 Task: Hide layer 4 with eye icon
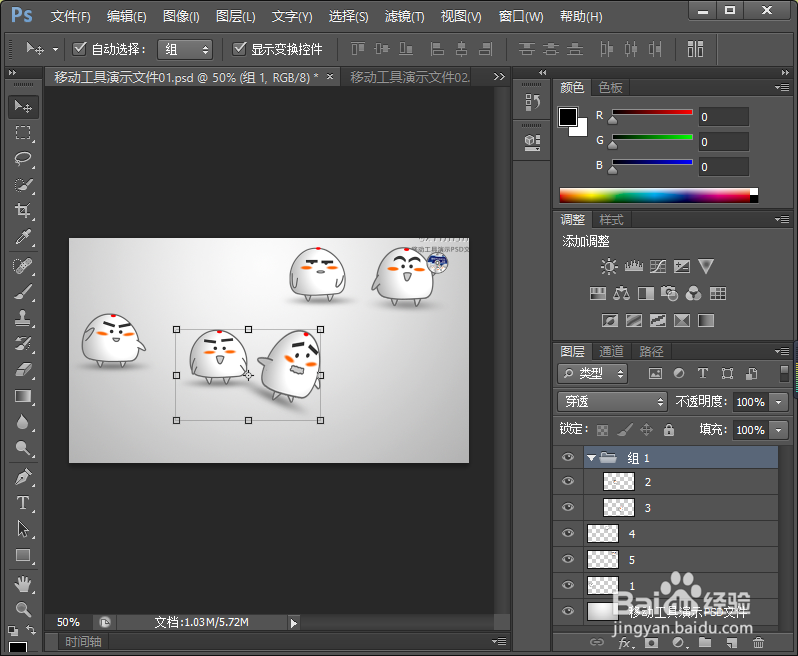coord(568,533)
